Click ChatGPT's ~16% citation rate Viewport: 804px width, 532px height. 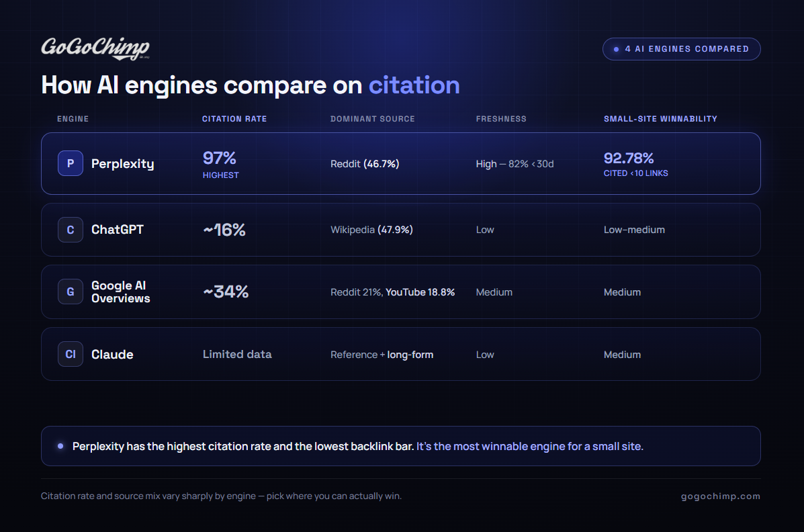coord(224,229)
